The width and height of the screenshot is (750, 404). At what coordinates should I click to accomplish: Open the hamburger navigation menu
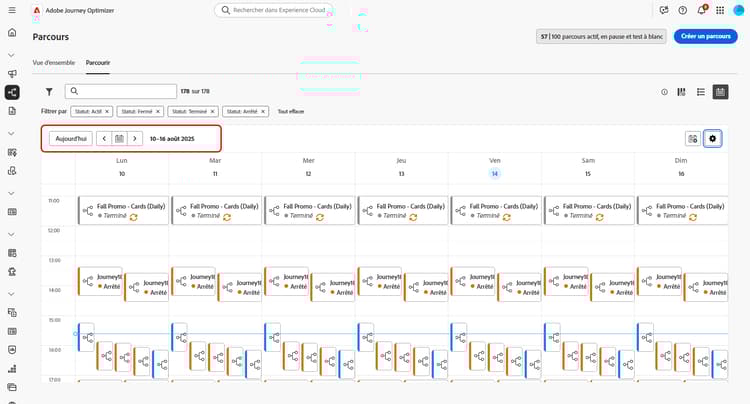coord(12,10)
